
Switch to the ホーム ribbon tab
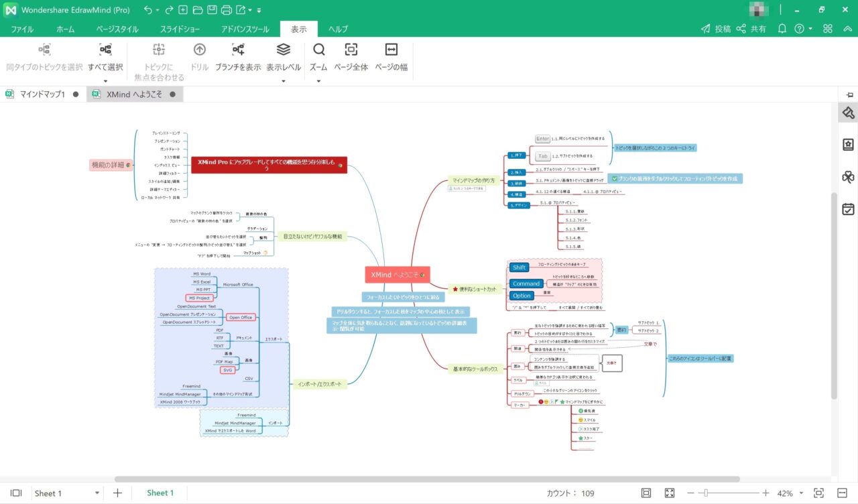[x=65, y=29]
